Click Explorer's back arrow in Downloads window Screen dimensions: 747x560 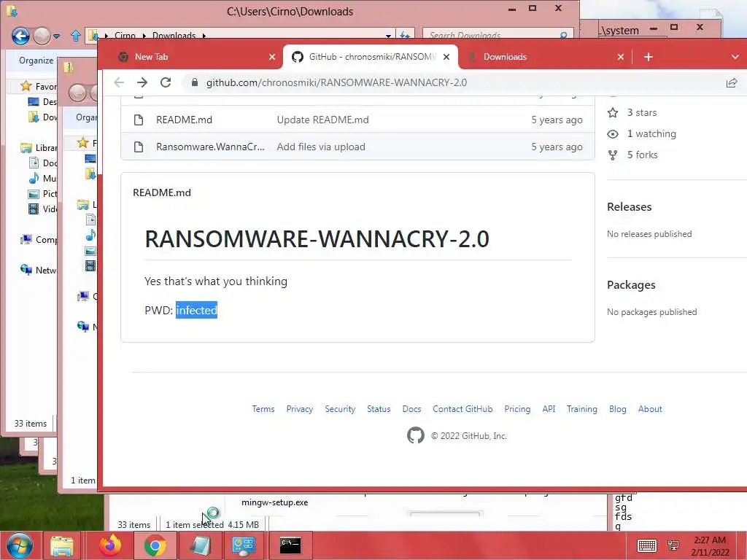point(20,36)
